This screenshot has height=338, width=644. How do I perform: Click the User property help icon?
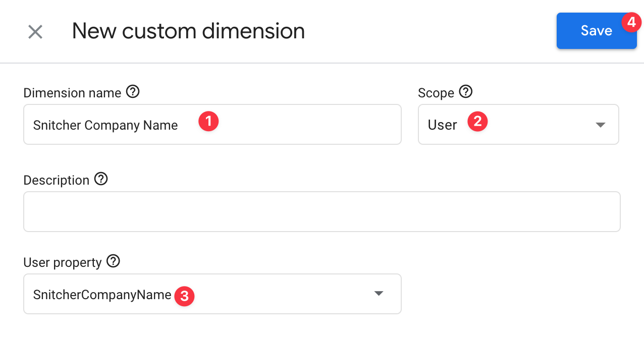[114, 261]
